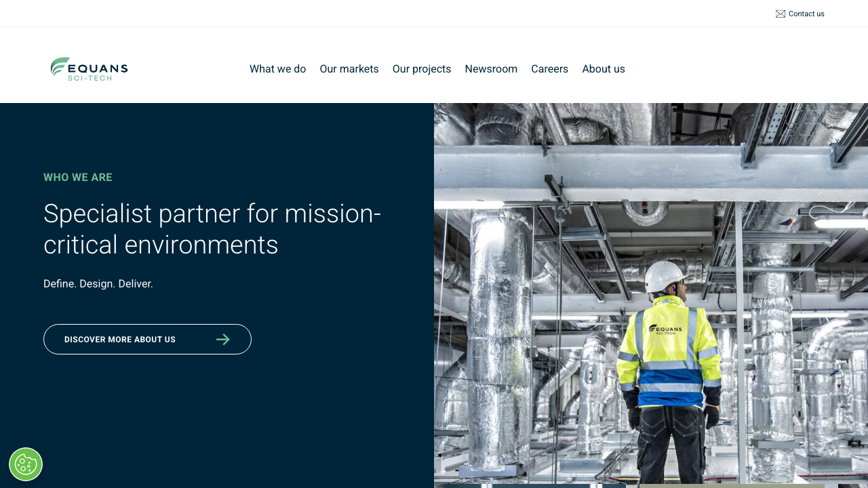Viewport: 868px width, 488px height.
Task: Click the Equans leaf logo mark
Action: click(x=60, y=65)
